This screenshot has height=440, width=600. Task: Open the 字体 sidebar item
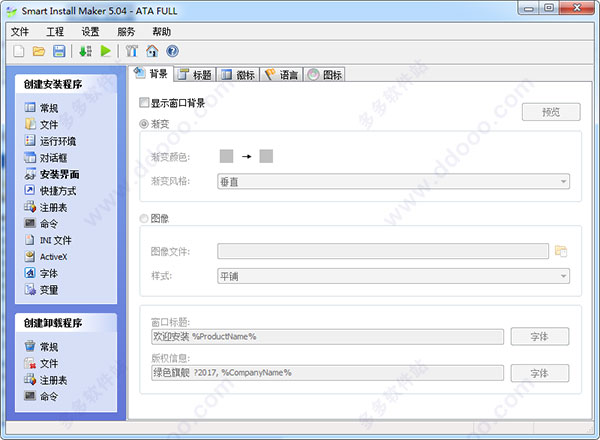tap(41, 273)
